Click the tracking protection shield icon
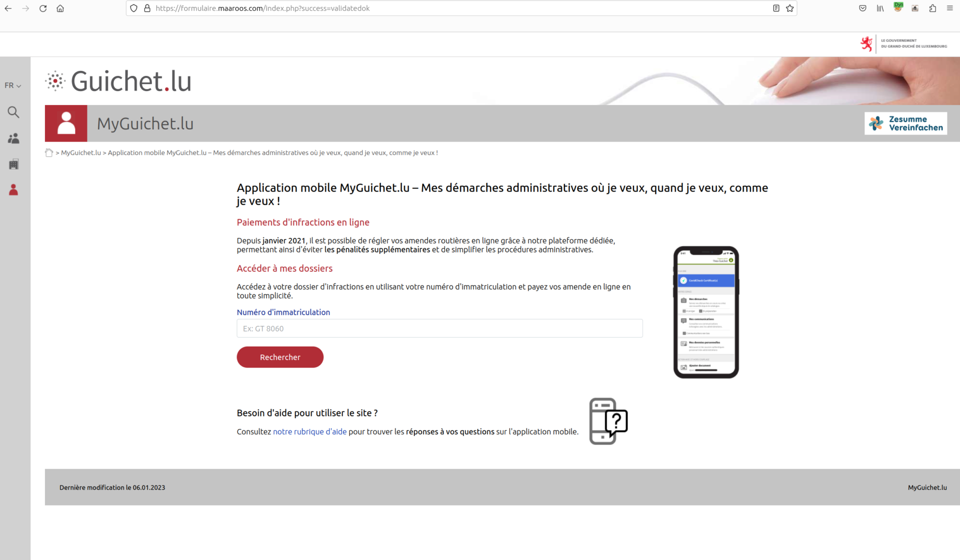 click(x=133, y=8)
